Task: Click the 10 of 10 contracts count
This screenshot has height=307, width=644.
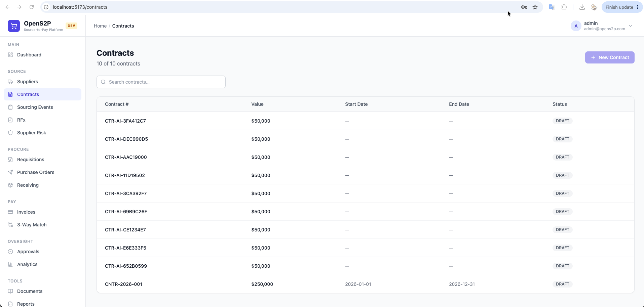Action: click(x=118, y=63)
